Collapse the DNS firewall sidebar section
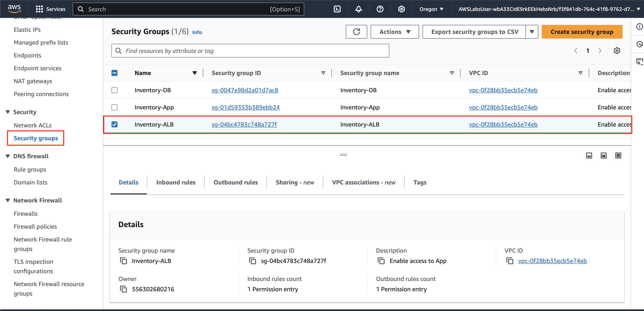This screenshot has height=311, width=644. [8, 156]
